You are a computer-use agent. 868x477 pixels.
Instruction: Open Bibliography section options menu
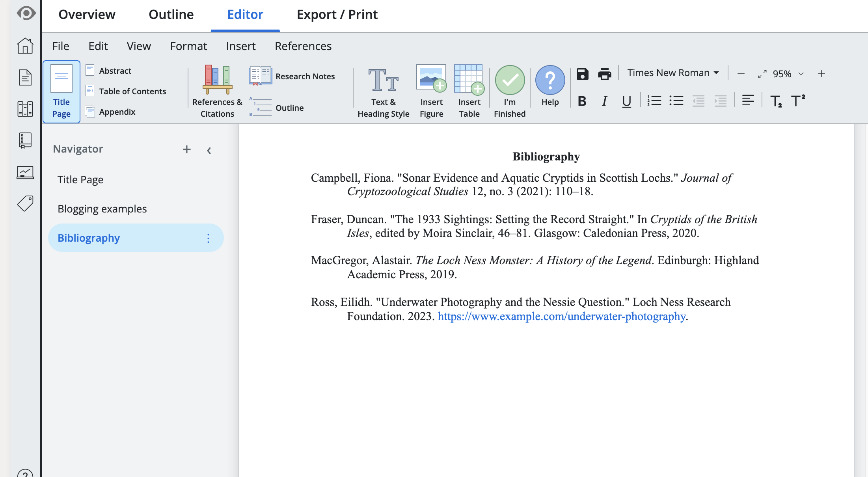208,238
